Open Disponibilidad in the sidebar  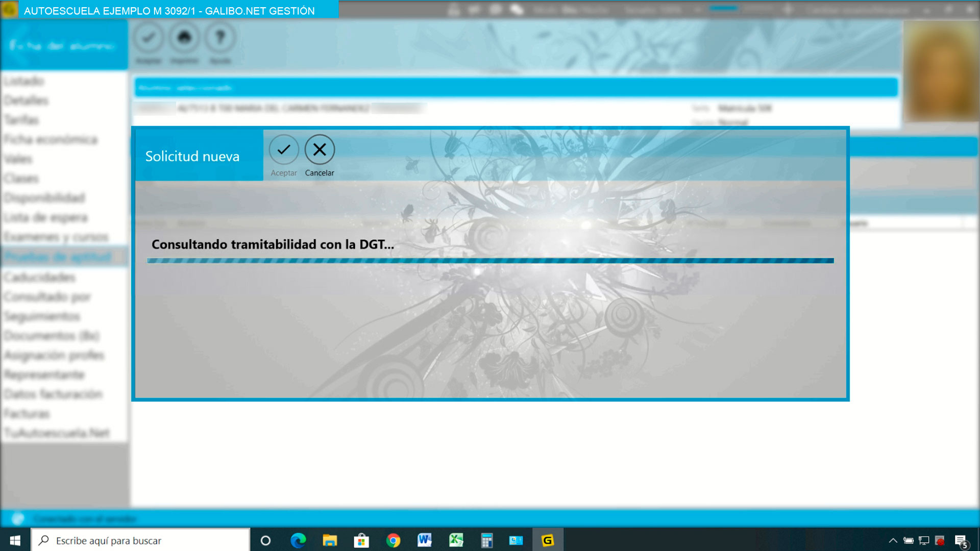coord(44,197)
